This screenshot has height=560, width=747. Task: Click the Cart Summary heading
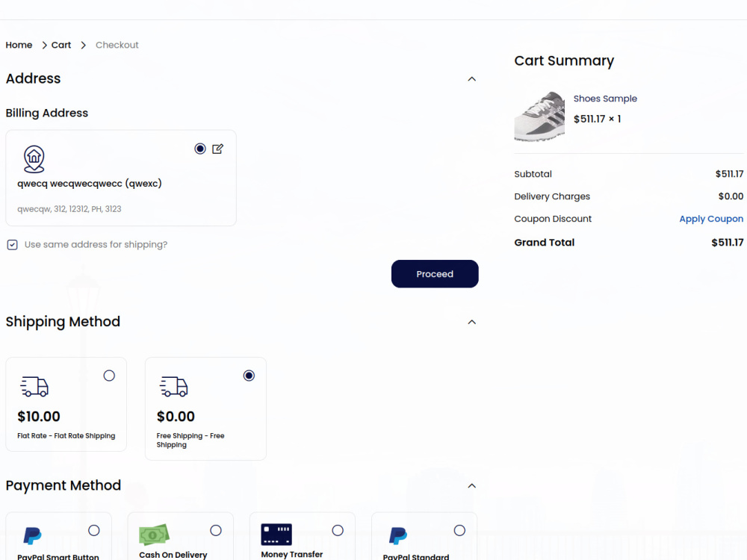(x=564, y=61)
